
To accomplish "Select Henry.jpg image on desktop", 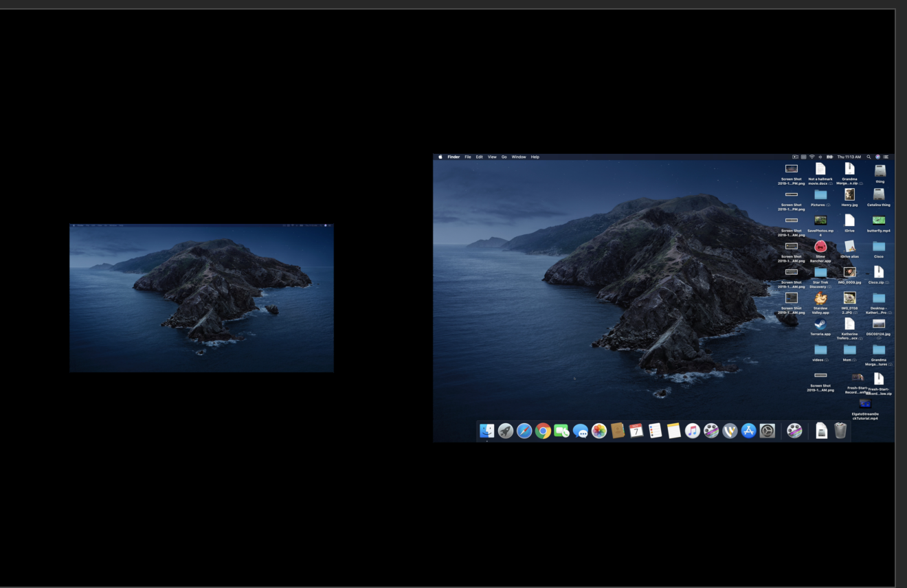I will pos(849,195).
